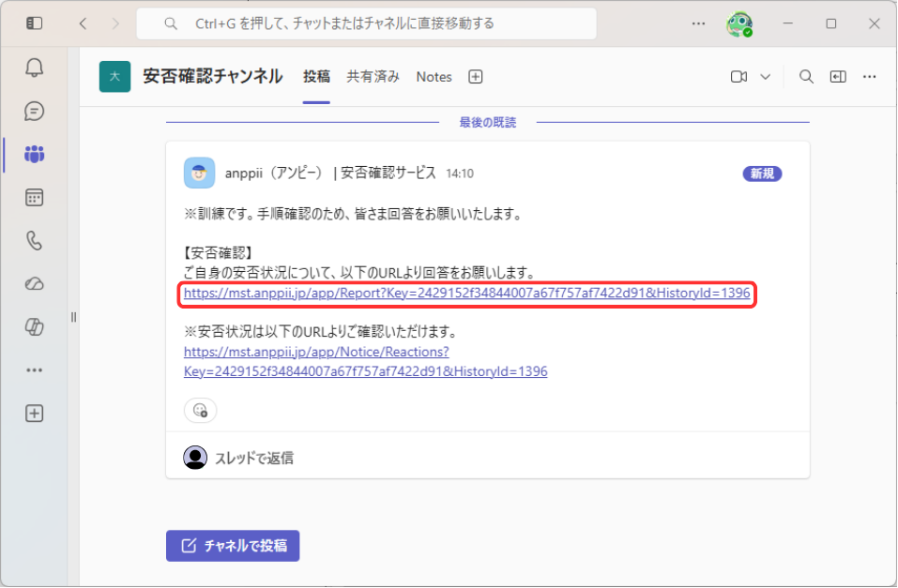Open channel more options ellipsis
898x588 pixels.
pos(869,77)
